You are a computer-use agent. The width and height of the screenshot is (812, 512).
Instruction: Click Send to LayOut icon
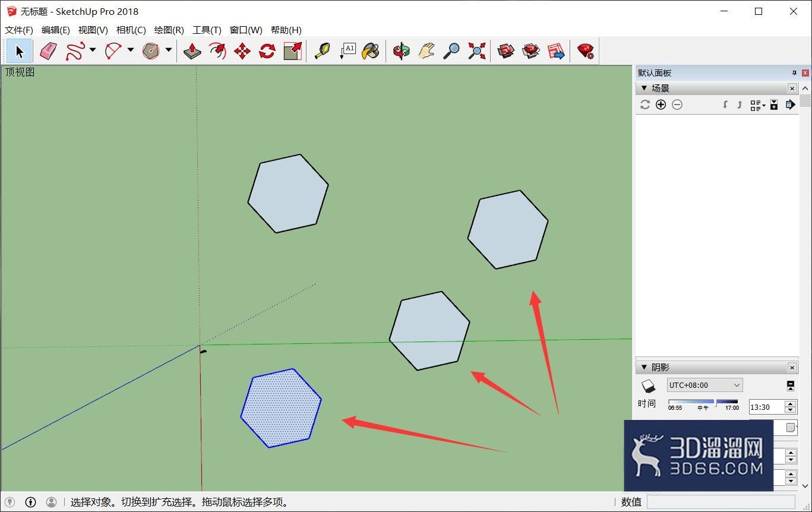(x=556, y=51)
